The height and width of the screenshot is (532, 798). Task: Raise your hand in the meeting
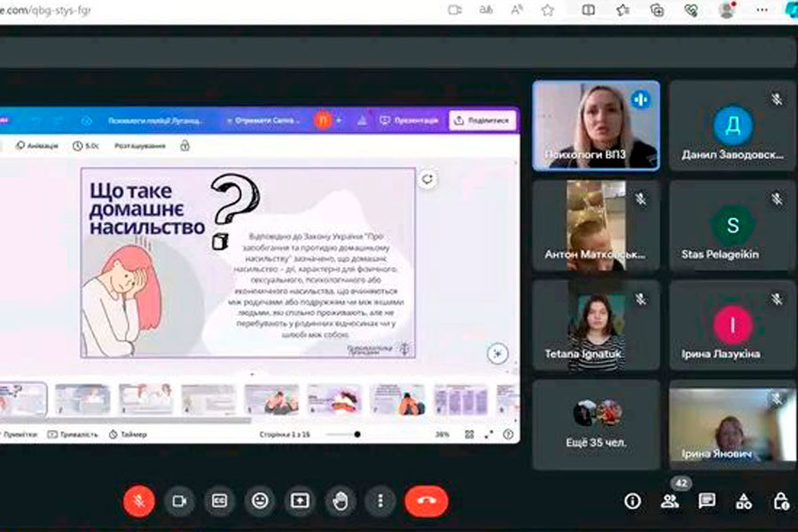click(x=340, y=501)
